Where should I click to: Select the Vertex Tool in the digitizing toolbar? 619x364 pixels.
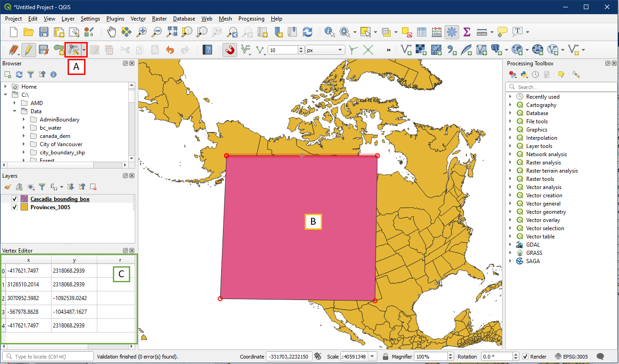pyautogui.click(x=74, y=49)
